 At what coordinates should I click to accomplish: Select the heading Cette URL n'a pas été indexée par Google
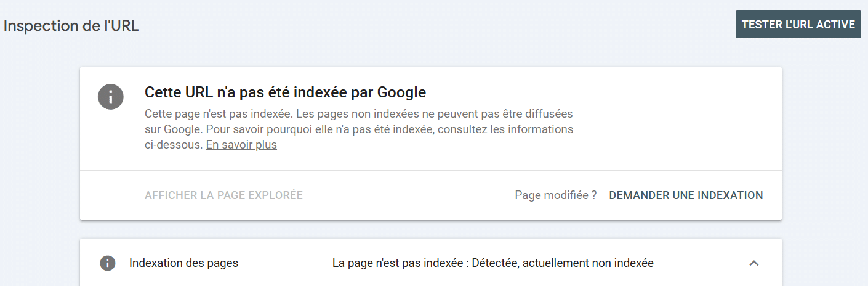pyautogui.click(x=285, y=92)
